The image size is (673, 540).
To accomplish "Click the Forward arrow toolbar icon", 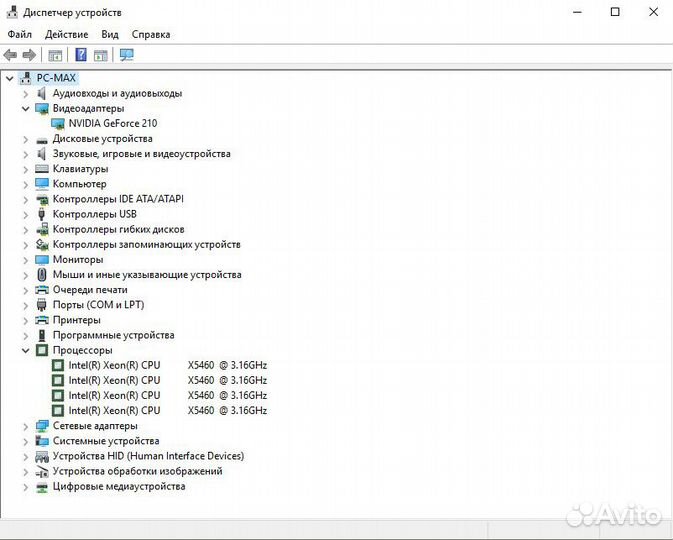I will tap(29, 55).
